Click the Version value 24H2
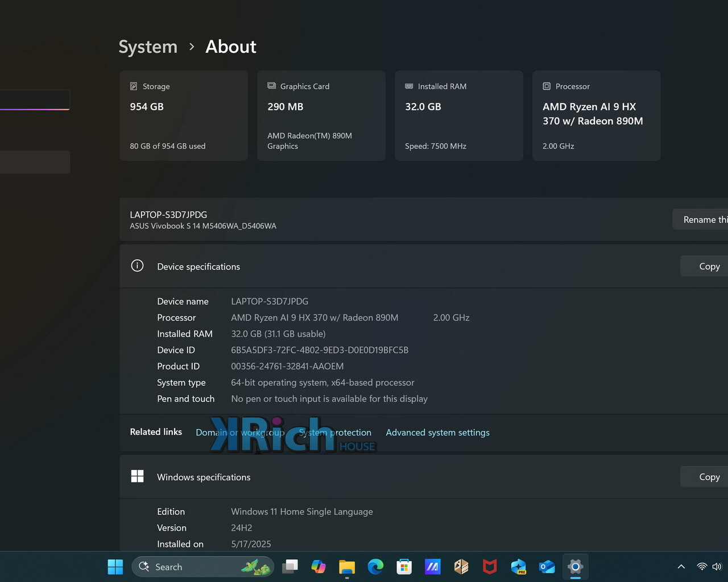 (241, 528)
